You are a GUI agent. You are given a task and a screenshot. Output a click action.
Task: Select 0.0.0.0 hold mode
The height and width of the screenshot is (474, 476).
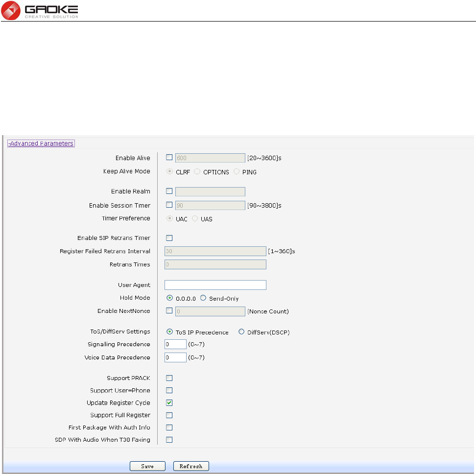tap(170, 298)
